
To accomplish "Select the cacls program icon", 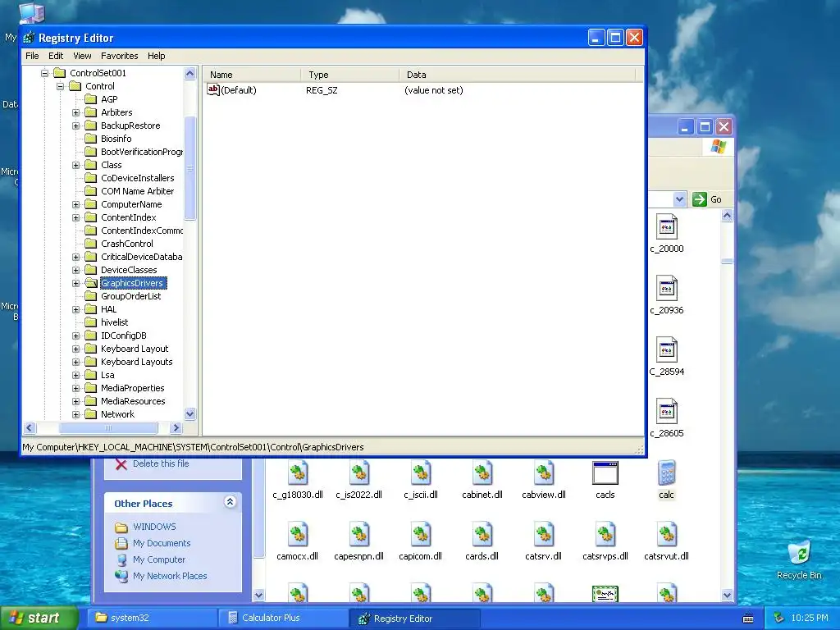I will (x=605, y=473).
